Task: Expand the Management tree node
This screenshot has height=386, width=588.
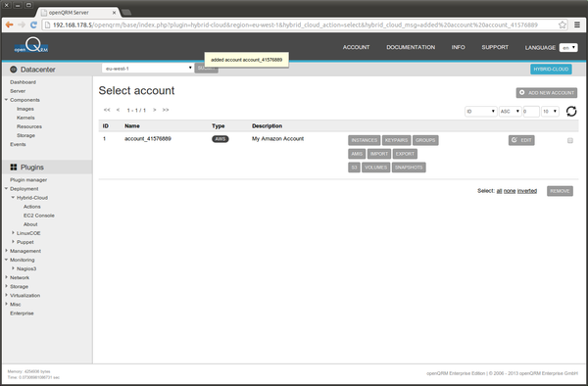Action: (6, 251)
